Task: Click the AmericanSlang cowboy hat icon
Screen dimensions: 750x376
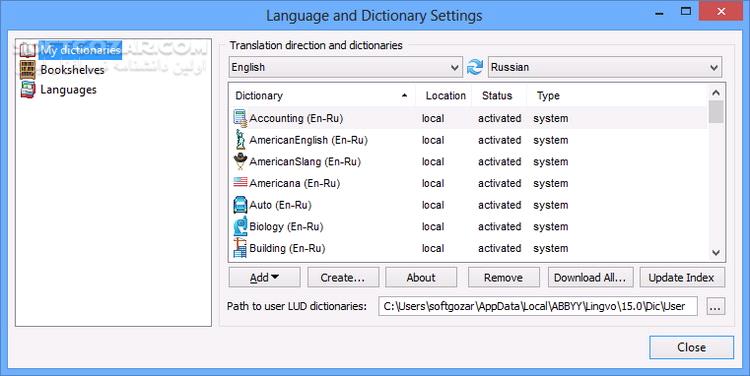Action: pos(240,161)
